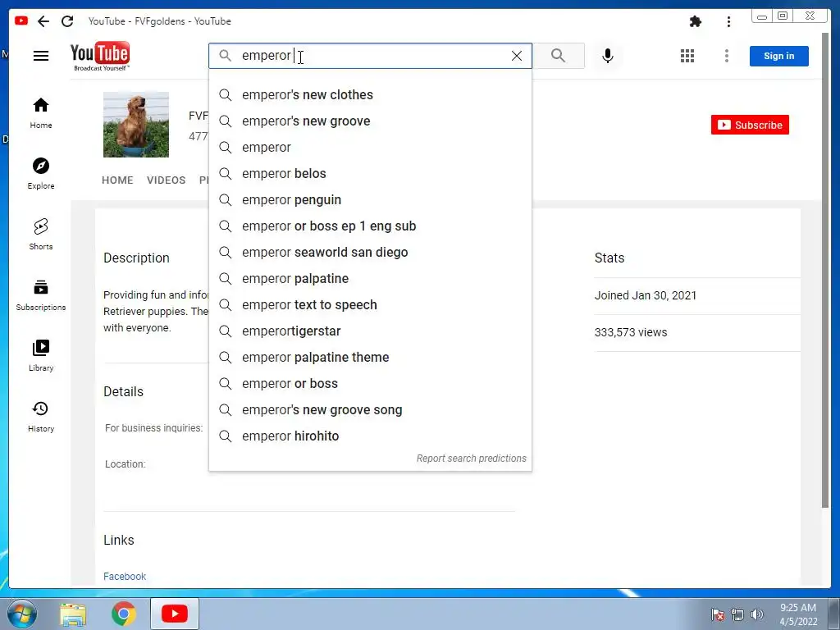
Task: Switch to the channel VIDEOS tab
Action: point(166,180)
